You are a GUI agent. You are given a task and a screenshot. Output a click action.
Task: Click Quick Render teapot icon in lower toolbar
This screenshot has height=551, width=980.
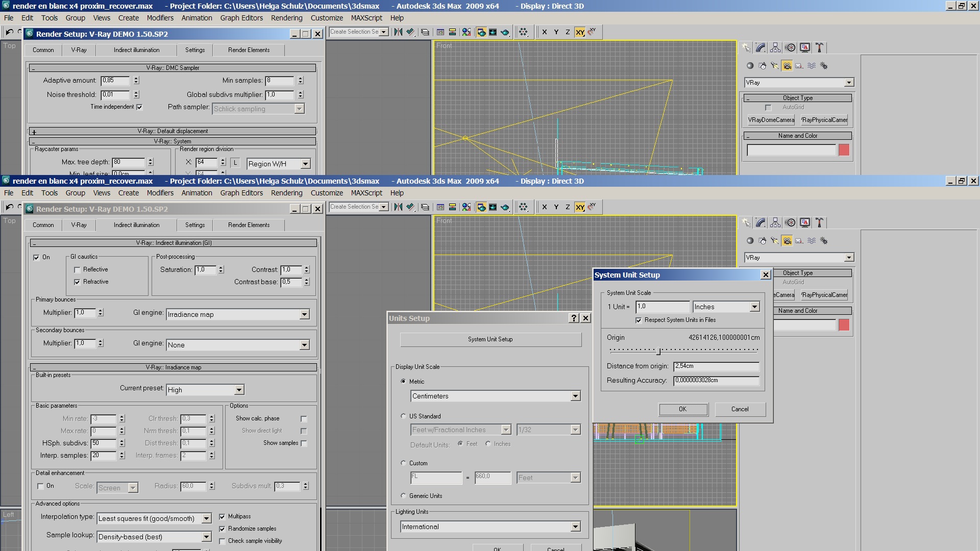[505, 207]
